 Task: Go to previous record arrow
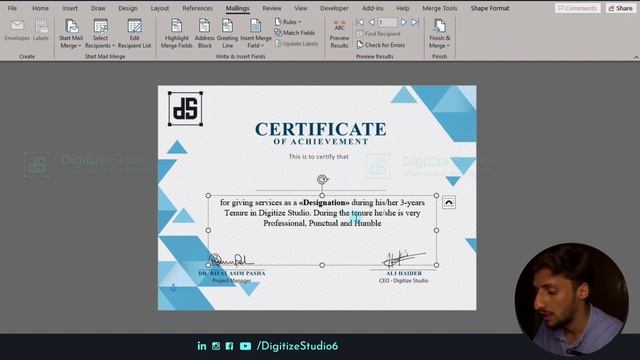tap(371, 22)
